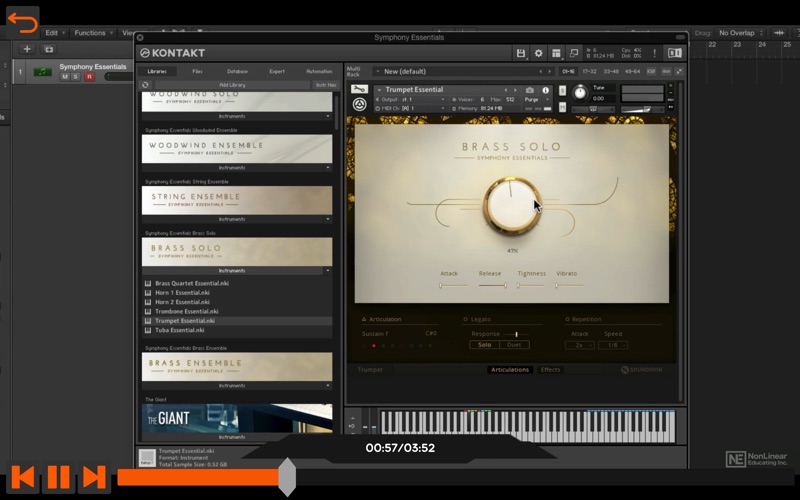The height and width of the screenshot is (500, 800).
Task: Solo the Trumpet Essential instrument with S button
Action: coord(562,91)
